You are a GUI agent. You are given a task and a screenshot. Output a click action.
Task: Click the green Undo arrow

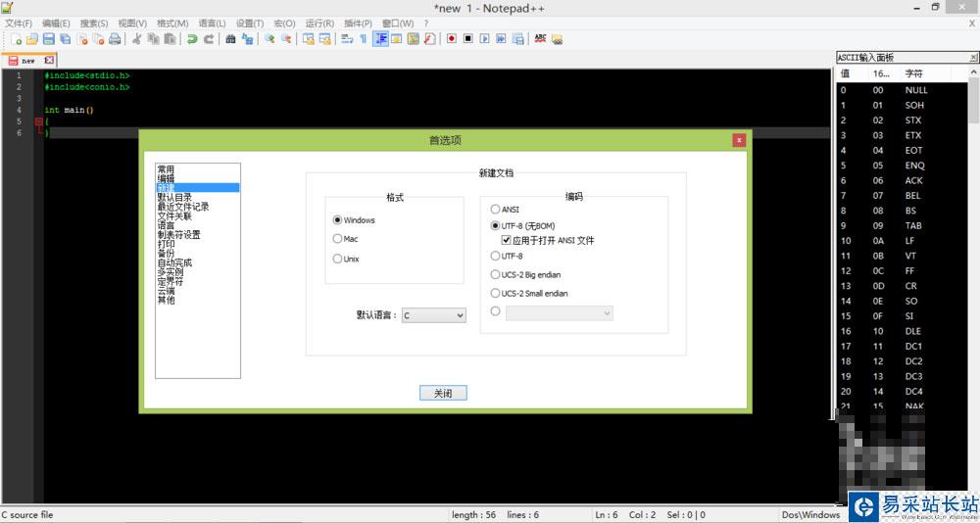[192, 39]
